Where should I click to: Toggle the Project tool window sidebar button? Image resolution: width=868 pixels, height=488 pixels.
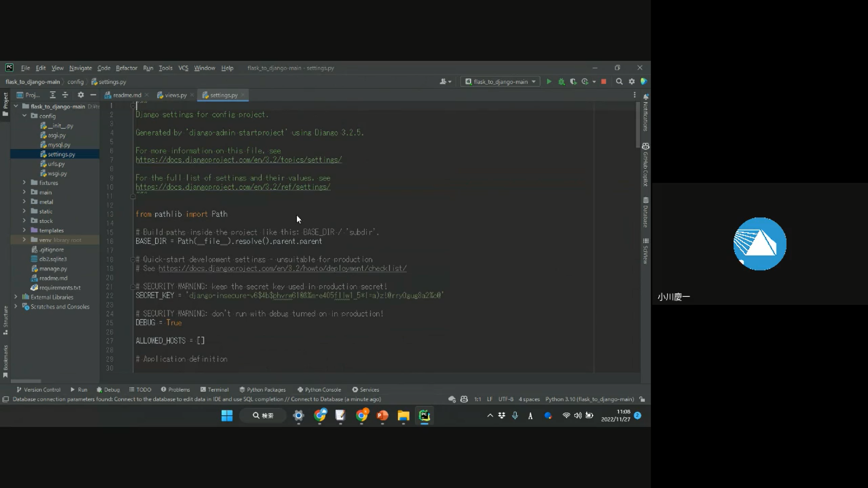[5, 104]
